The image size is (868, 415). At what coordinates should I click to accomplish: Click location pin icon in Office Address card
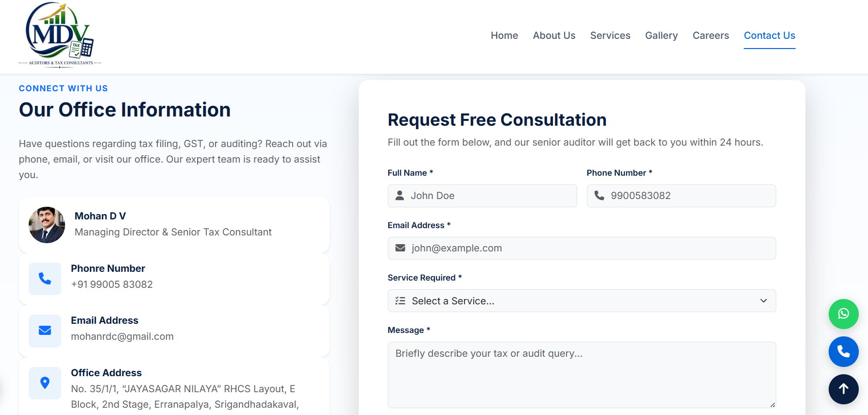click(45, 383)
